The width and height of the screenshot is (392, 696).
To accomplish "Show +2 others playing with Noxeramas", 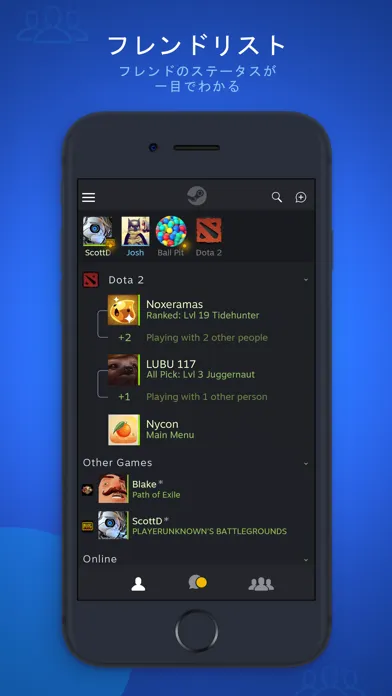I will pos(193,338).
